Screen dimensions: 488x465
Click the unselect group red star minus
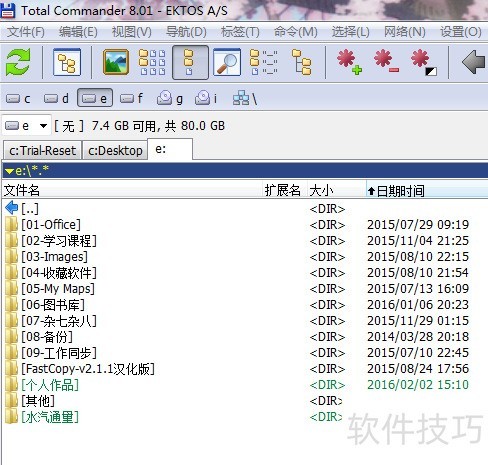coord(386,62)
